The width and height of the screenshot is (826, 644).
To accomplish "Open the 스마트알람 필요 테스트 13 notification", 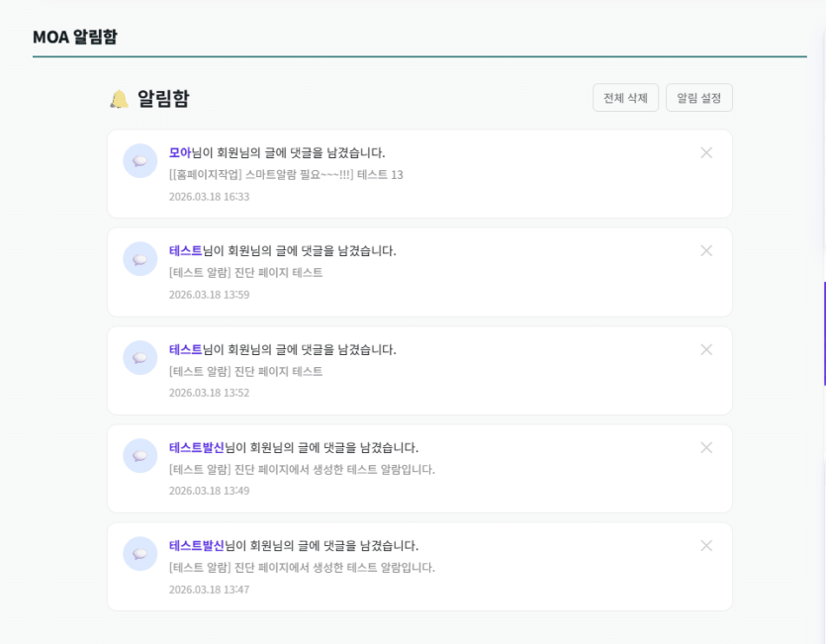I will click(x=415, y=173).
